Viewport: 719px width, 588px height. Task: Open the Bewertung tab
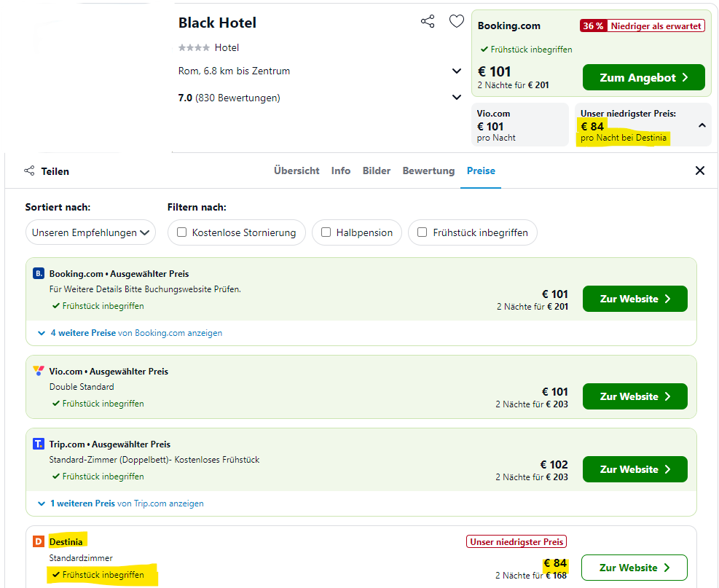click(429, 170)
